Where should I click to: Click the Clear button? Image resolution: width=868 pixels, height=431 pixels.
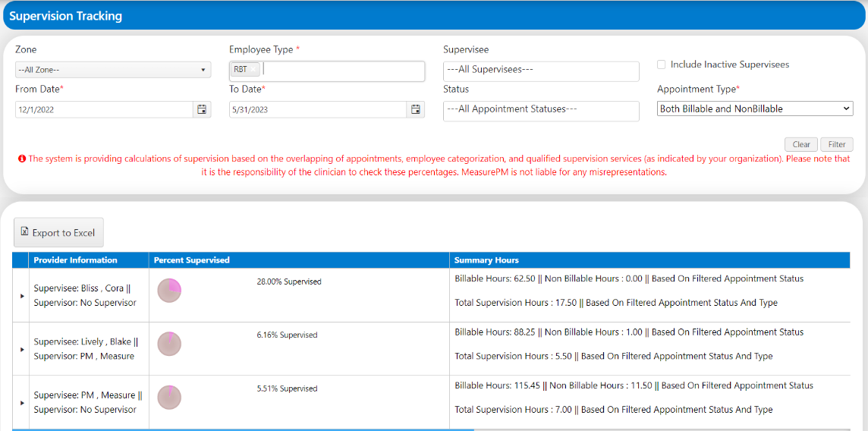point(801,144)
